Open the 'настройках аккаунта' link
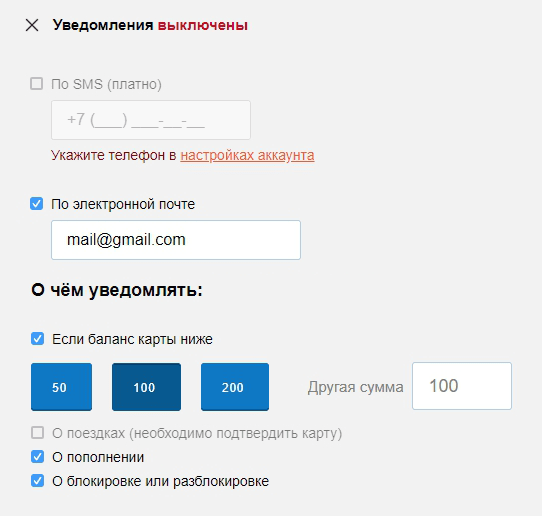Viewport: 542px width, 516px height. (x=247, y=155)
